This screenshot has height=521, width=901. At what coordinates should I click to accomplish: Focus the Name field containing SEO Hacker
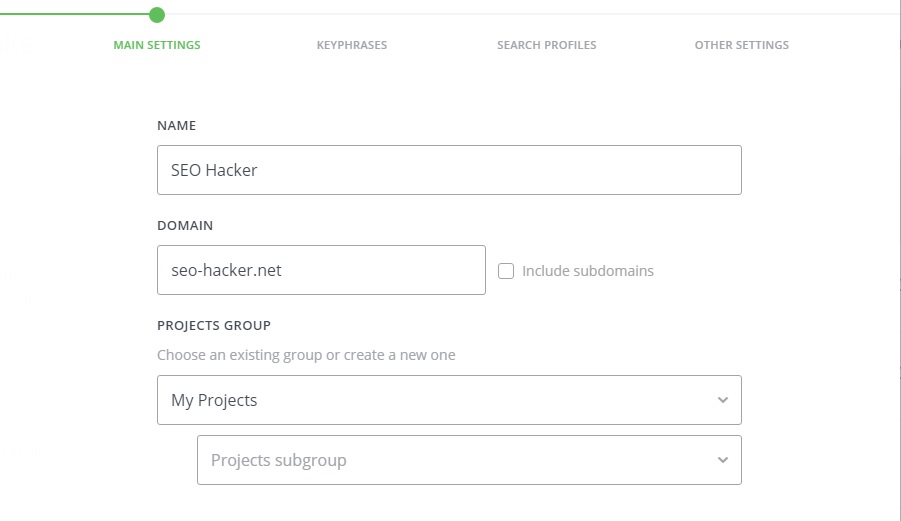click(449, 170)
